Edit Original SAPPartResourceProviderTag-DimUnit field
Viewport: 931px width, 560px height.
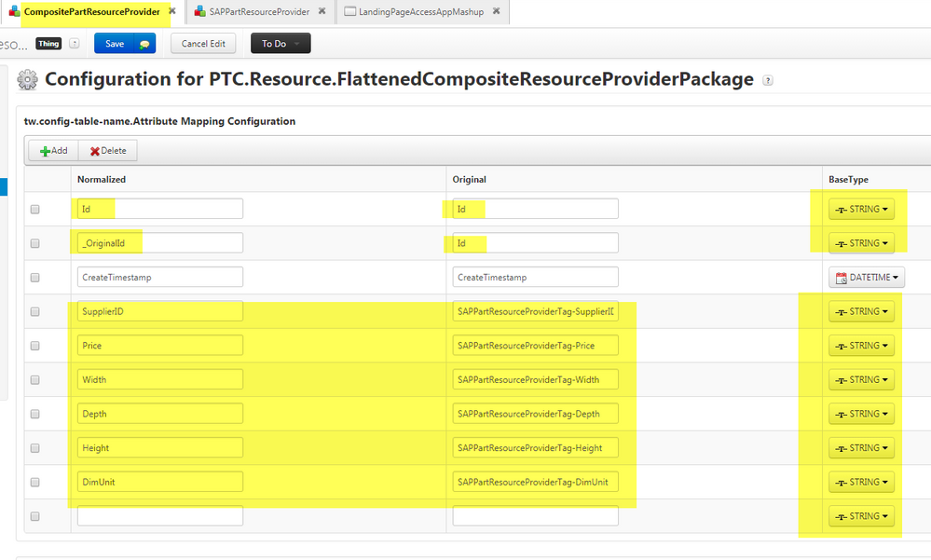[535, 483]
